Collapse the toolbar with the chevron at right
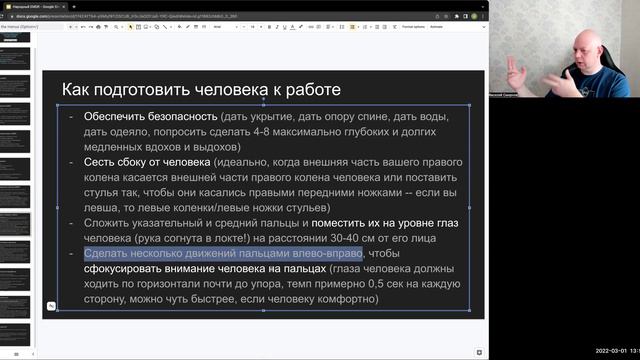Viewport: 640px width, 360px height. (x=484, y=27)
